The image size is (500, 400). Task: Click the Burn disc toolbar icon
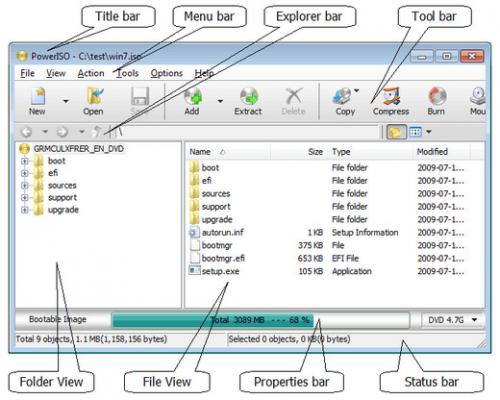point(436,101)
